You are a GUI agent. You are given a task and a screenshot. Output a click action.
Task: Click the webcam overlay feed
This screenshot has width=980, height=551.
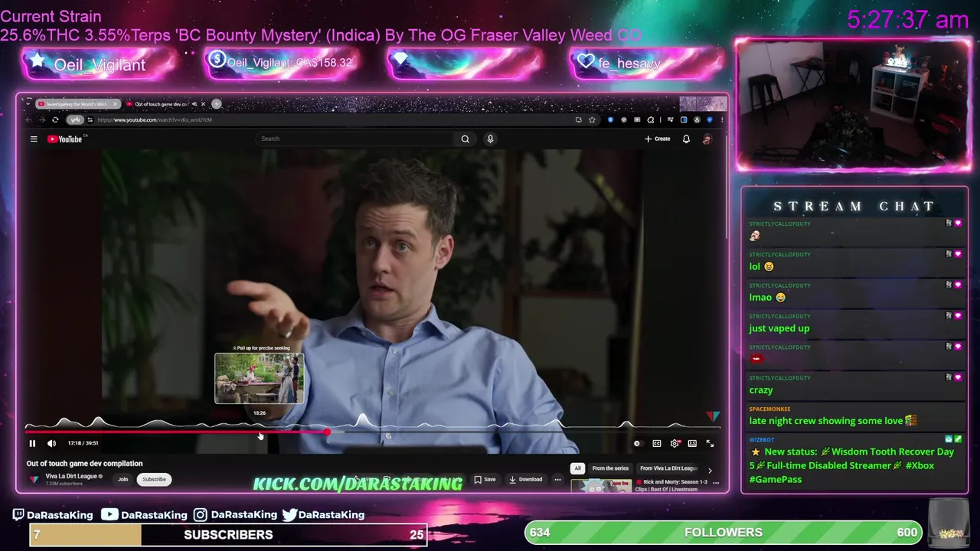coord(853,103)
